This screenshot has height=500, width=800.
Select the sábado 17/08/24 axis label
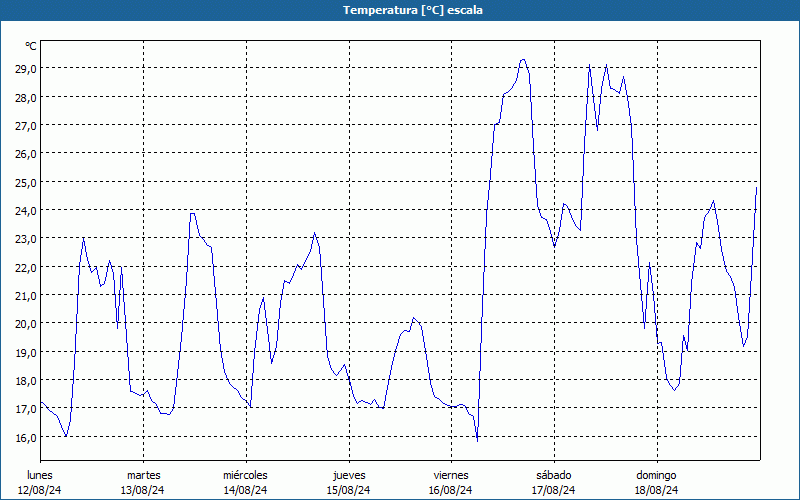click(554, 483)
